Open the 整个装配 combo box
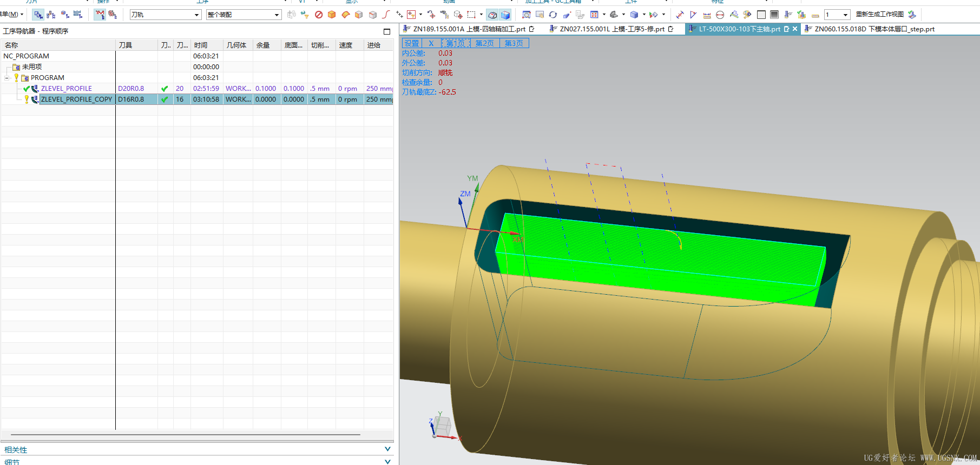The image size is (980, 465). click(244, 15)
